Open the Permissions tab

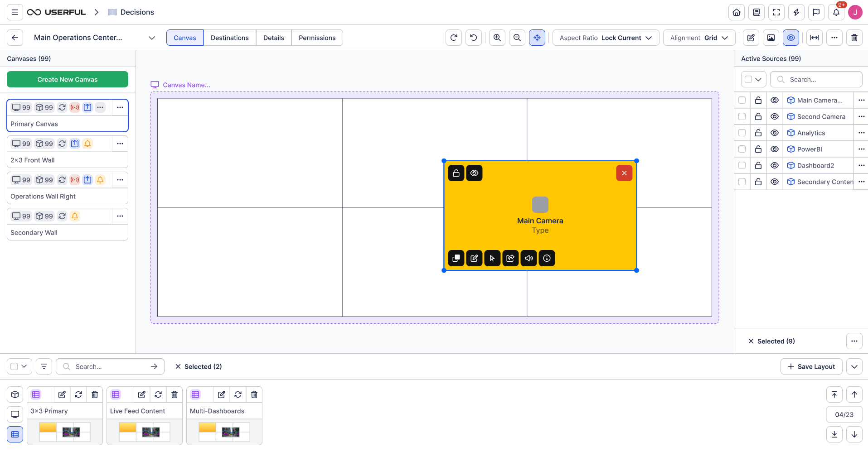(x=317, y=38)
